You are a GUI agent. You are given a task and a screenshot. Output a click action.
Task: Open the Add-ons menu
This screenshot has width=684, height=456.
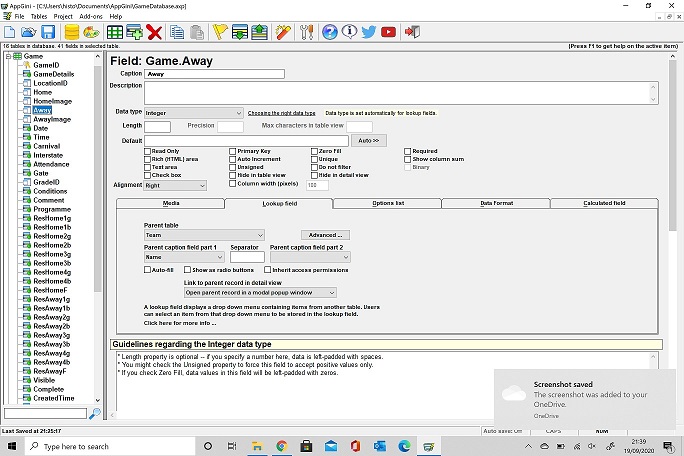point(91,17)
